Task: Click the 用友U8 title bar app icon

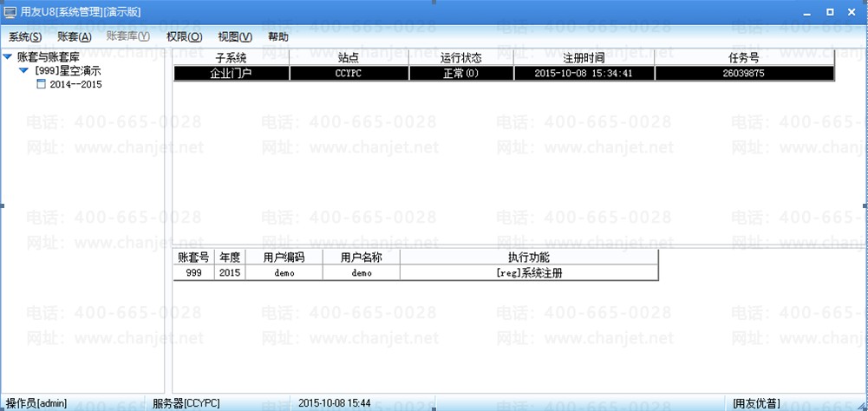Action: click(x=10, y=11)
